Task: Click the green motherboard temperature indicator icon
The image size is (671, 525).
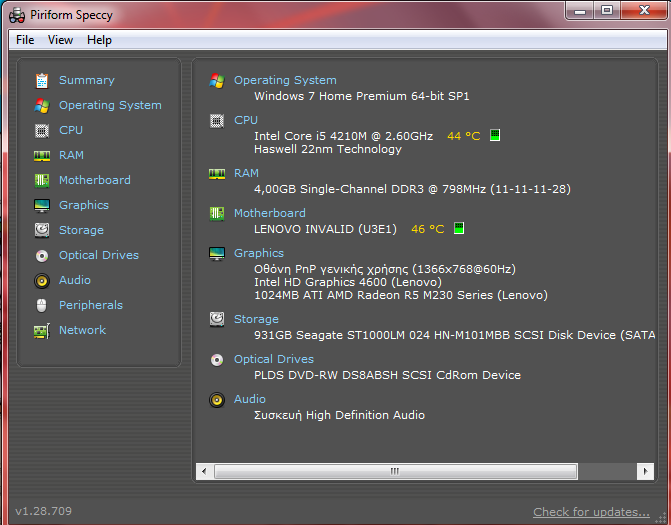Action: pos(459,228)
